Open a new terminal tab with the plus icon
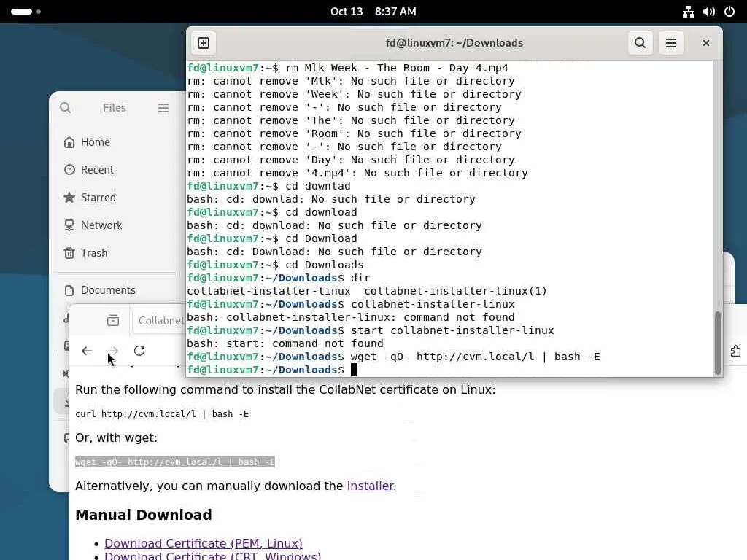Viewport: 747px width, 560px height. click(204, 43)
